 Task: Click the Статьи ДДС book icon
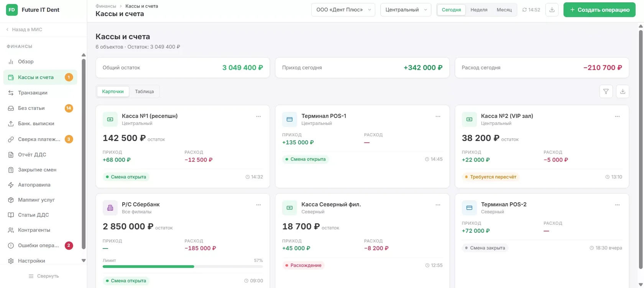point(11,215)
